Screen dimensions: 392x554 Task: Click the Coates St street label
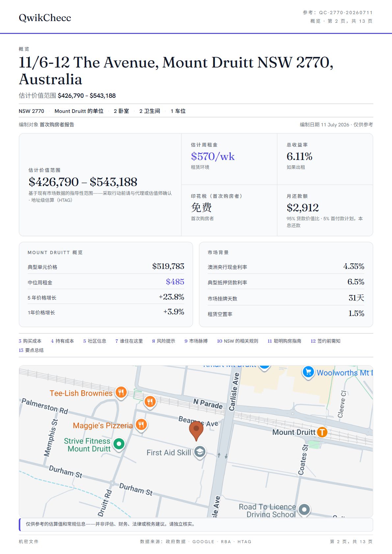303,460
